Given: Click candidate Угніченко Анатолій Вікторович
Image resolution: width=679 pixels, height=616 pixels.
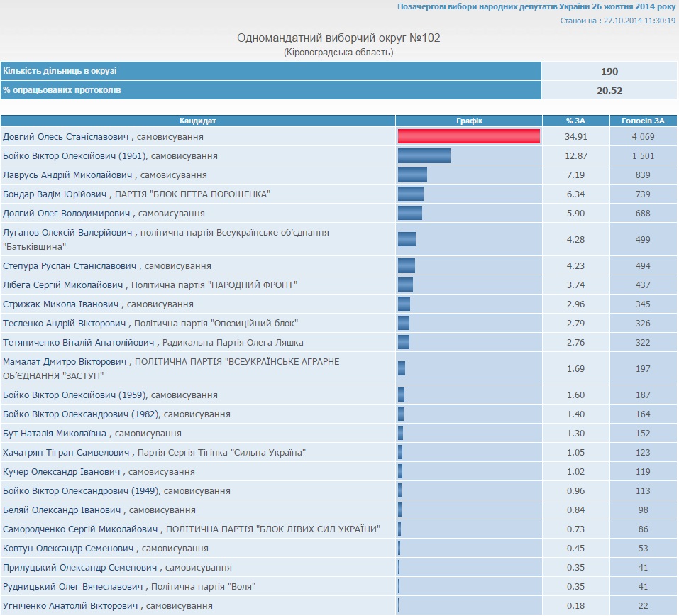Looking at the screenshot, I should pyautogui.click(x=71, y=605).
